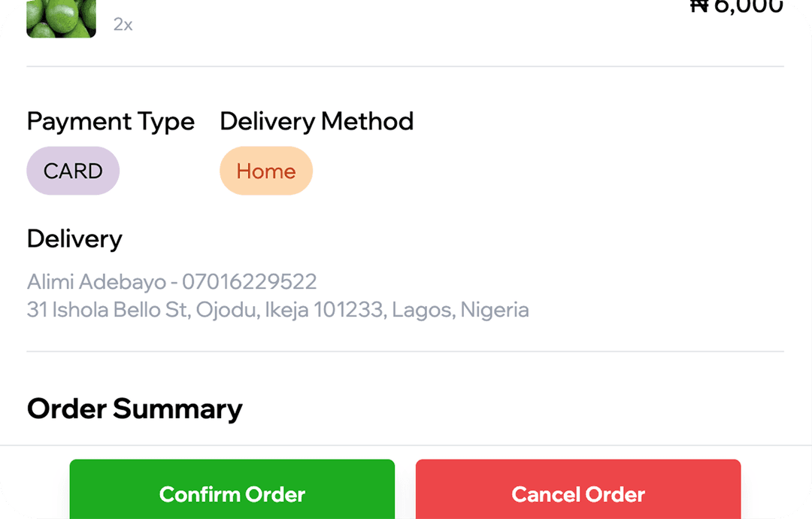Click the Delivery section heading
Image resolution: width=812 pixels, height=519 pixels.
tap(74, 238)
